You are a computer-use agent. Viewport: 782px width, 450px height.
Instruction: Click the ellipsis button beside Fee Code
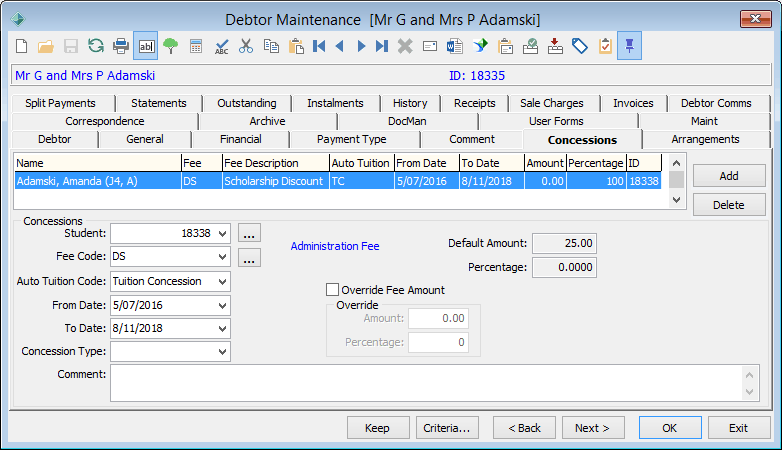point(249,258)
